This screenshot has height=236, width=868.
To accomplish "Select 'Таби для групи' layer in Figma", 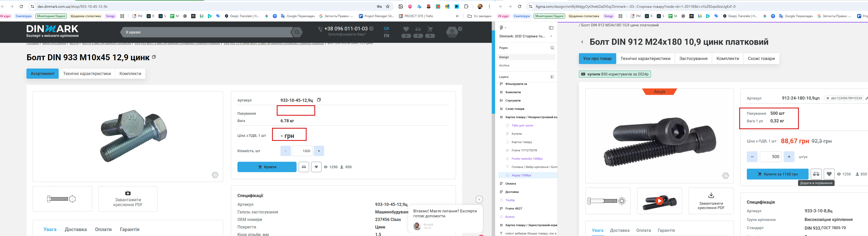I will pos(522,125).
